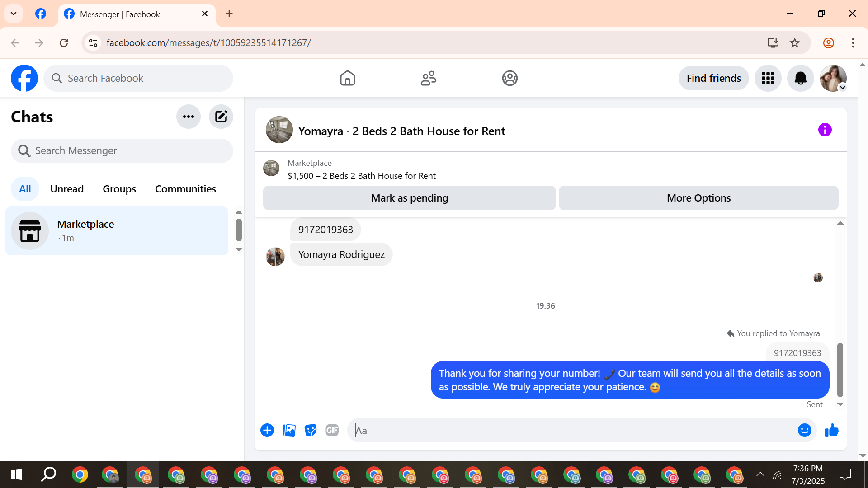Open Chats options three-dot menu
This screenshot has height=488, width=868.
188,117
